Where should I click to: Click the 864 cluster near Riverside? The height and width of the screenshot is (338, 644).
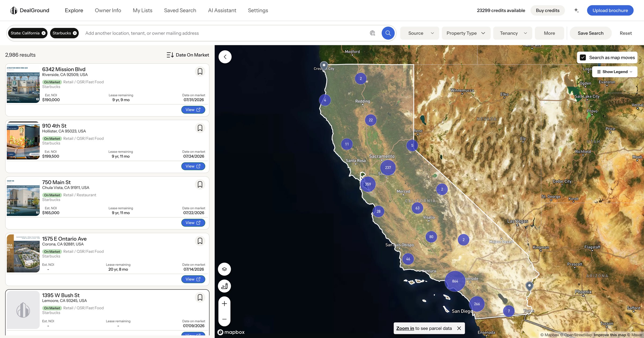[x=455, y=281]
